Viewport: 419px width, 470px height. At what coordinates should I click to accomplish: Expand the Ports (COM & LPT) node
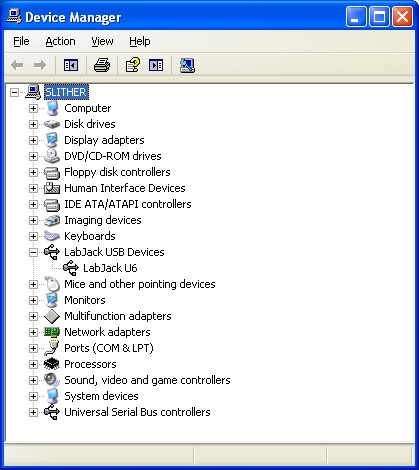coord(33,348)
